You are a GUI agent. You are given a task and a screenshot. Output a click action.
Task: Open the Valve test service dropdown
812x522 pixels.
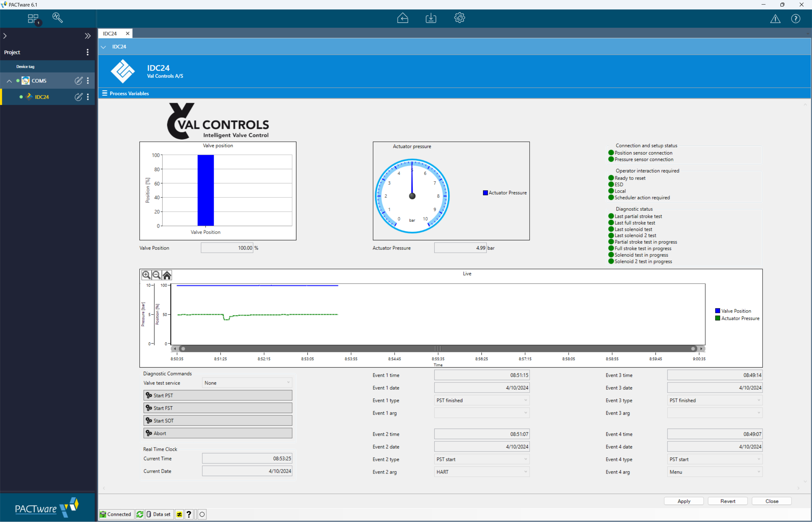point(247,383)
